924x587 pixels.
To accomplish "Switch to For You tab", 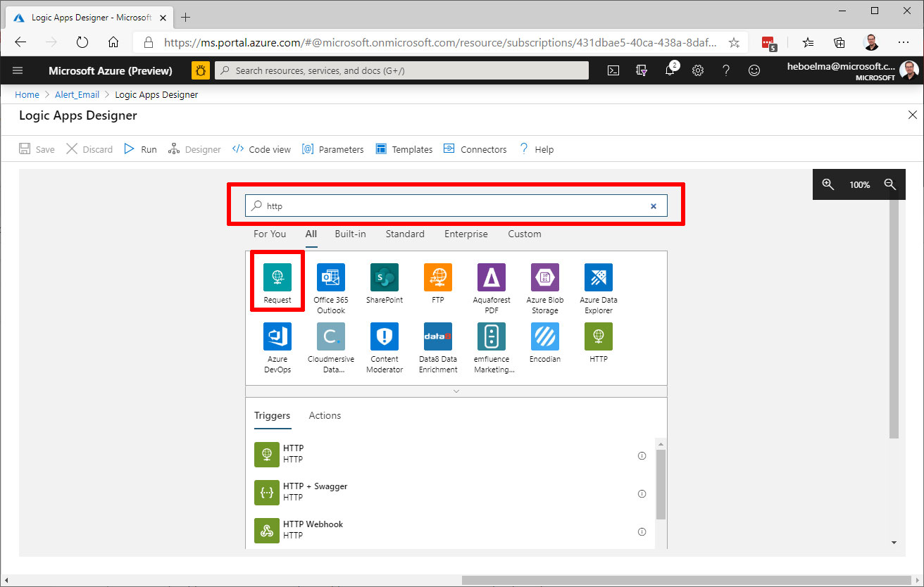I will [x=270, y=234].
